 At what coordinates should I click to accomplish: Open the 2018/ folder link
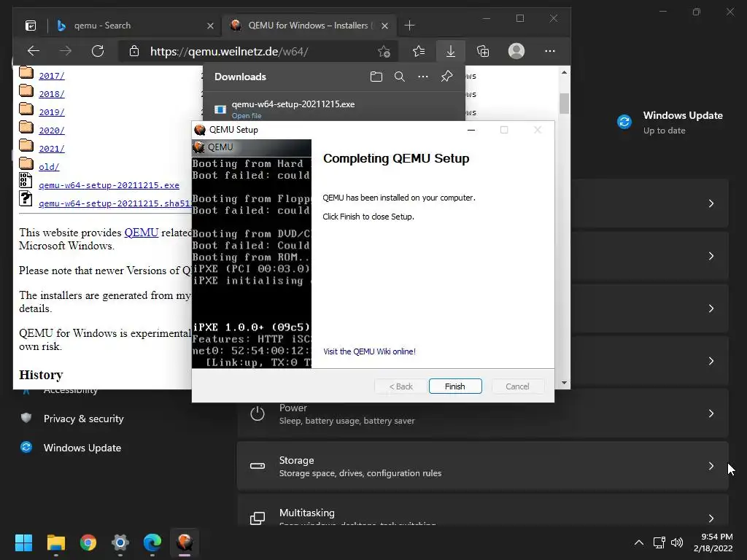[x=52, y=94]
